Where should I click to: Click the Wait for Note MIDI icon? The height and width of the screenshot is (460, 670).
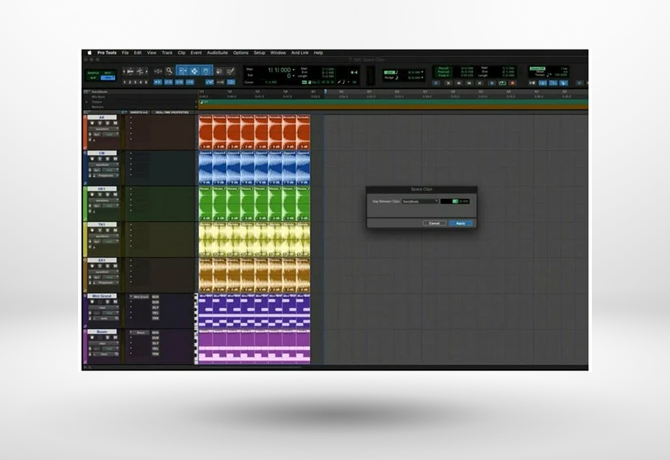(x=532, y=83)
